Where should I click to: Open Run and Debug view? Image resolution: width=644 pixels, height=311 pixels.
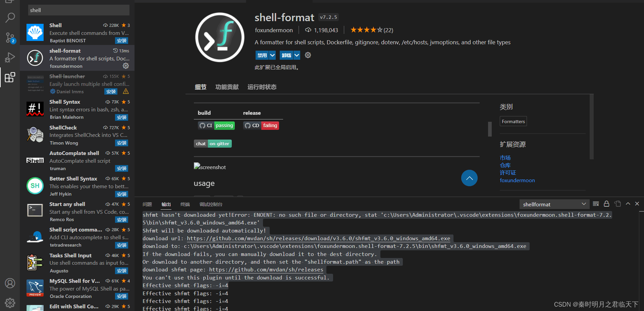[10, 57]
